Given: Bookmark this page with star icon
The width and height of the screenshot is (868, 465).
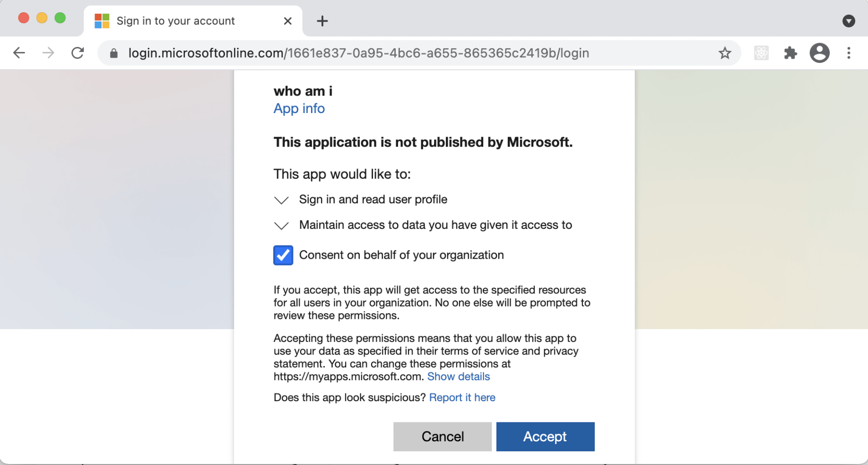Looking at the screenshot, I should tap(725, 53).
